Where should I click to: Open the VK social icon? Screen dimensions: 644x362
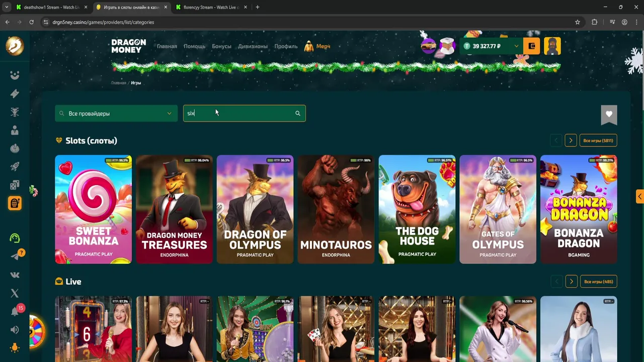click(15, 275)
